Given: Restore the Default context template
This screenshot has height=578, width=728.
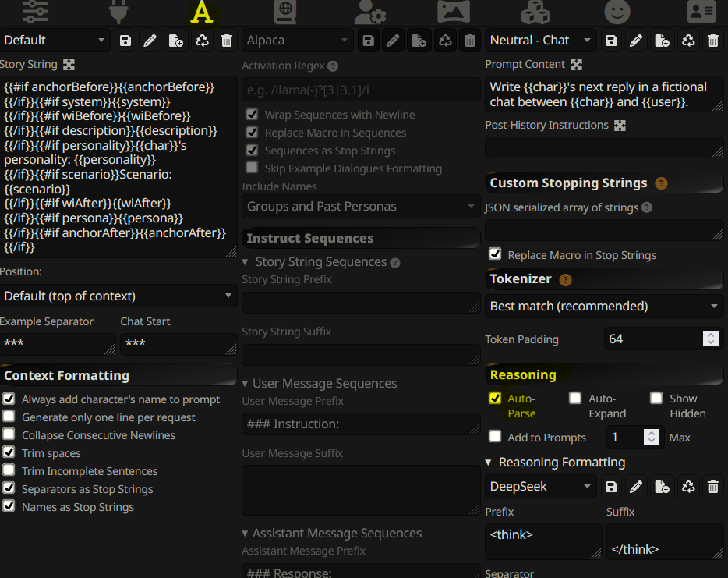Looking at the screenshot, I should 202,41.
